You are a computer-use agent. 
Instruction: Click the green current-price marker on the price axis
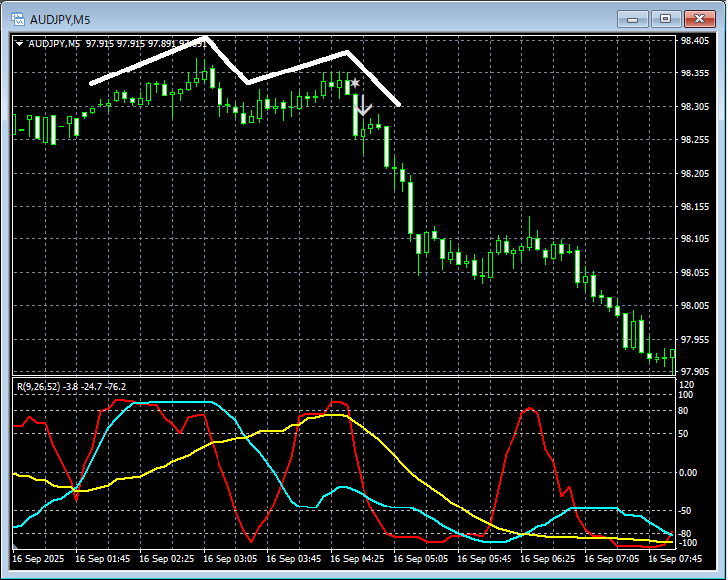tap(673, 353)
